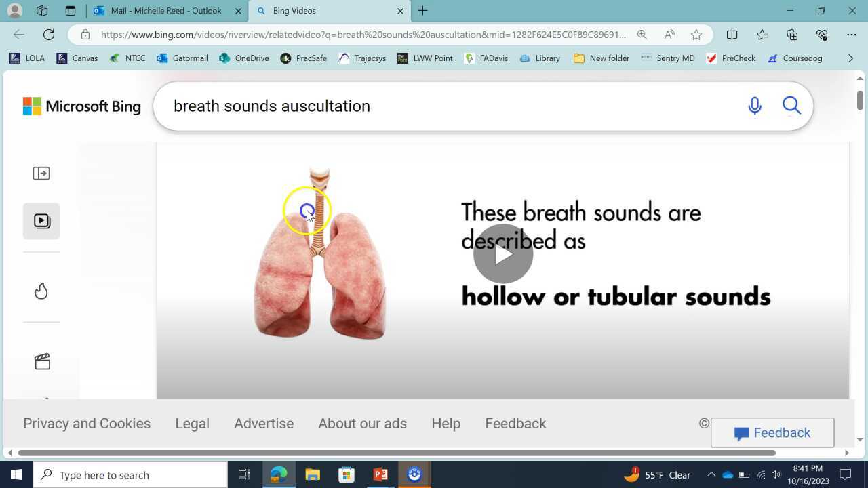Select the clapperboard icon in the sidebar
The width and height of the screenshot is (868, 488).
(x=41, y=361)
